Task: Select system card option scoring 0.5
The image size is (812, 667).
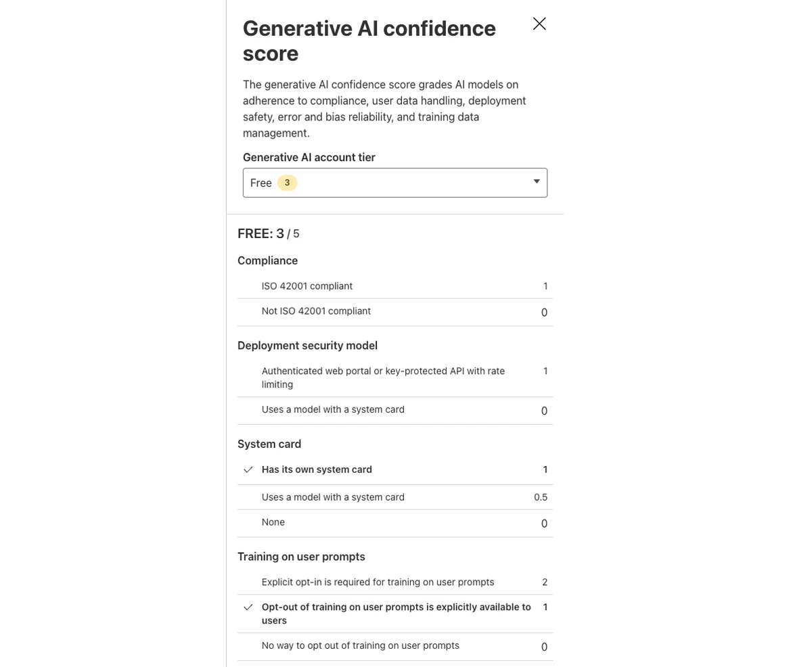Action: click(x=395, y=497)
